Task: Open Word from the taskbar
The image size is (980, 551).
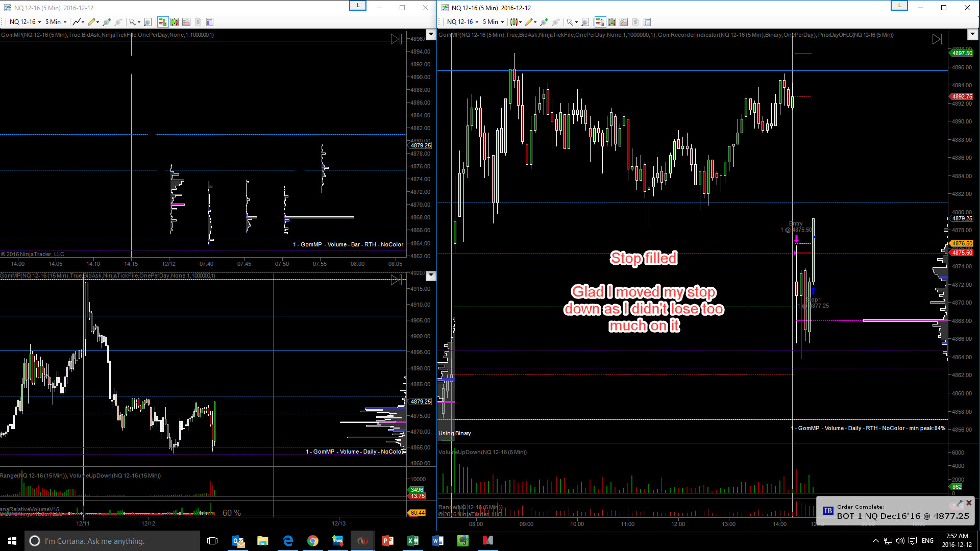Action: coord(438,541)
